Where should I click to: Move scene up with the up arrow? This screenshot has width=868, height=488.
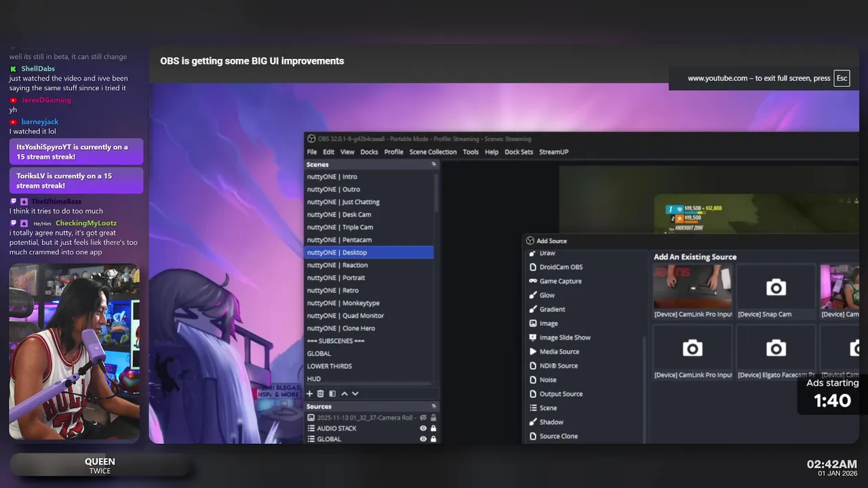tap(344, 394)
